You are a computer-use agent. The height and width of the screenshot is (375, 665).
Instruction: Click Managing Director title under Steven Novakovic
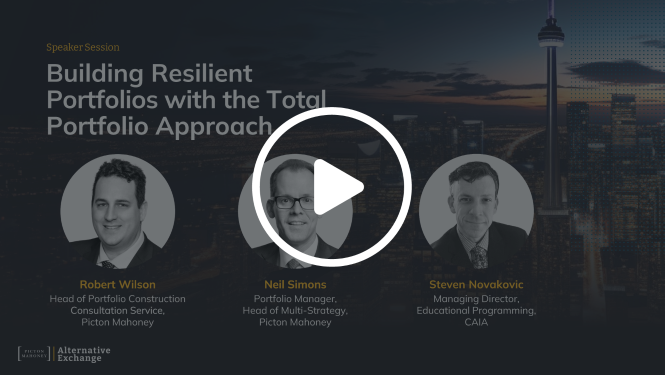(x=476, y=299)
